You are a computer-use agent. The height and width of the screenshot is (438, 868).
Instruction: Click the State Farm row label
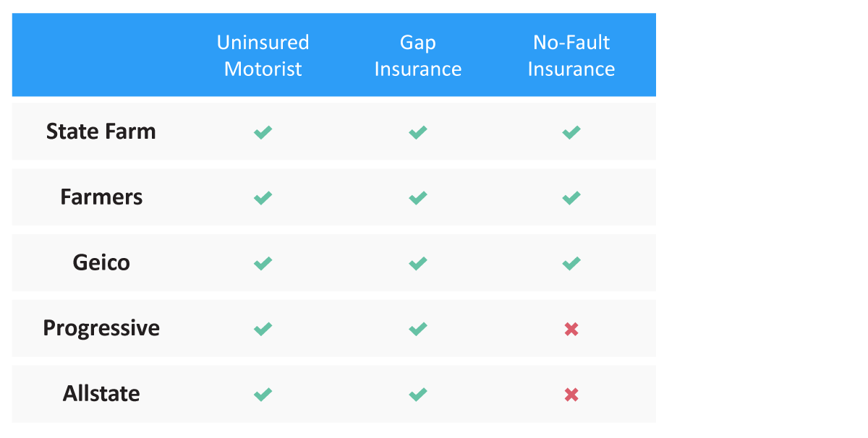coord(101,132)
